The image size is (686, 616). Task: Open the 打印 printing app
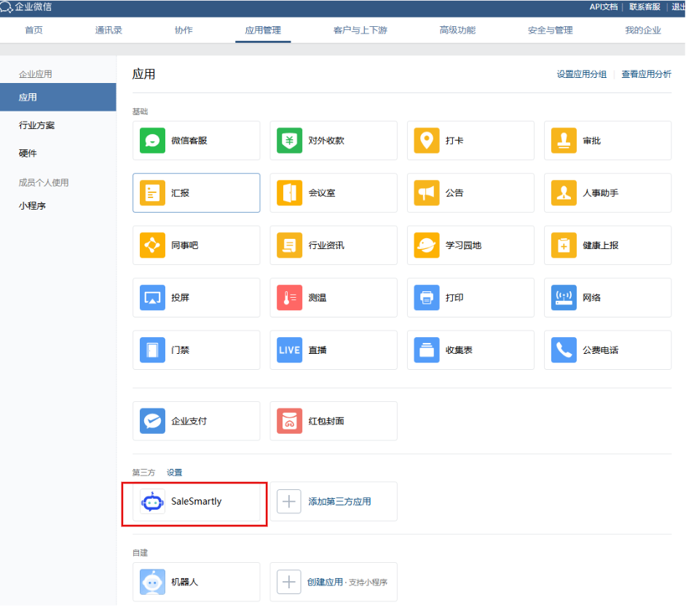point(470,297)
